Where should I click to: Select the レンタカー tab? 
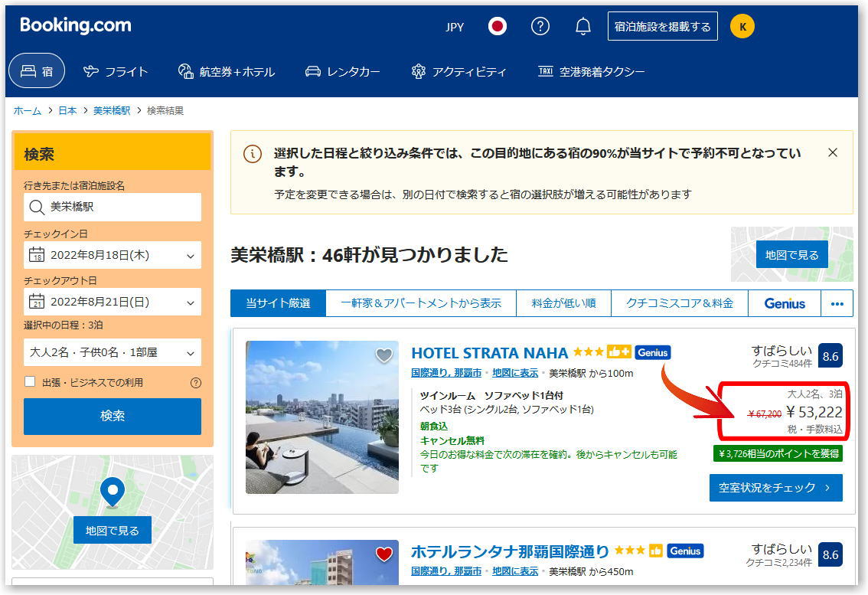click(x=343, y=71)
